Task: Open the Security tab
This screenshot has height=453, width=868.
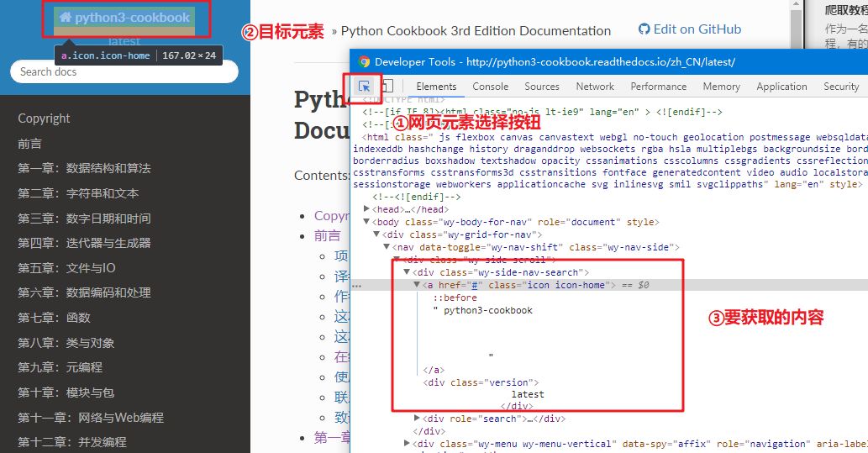Action: (841, 87)
